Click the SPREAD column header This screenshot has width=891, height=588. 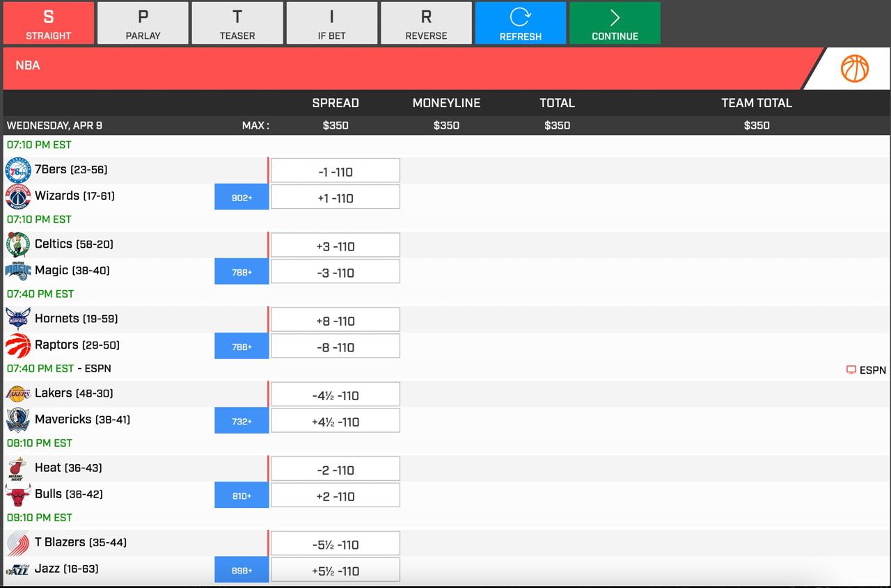pyautogui.click(x=336, y=103)
